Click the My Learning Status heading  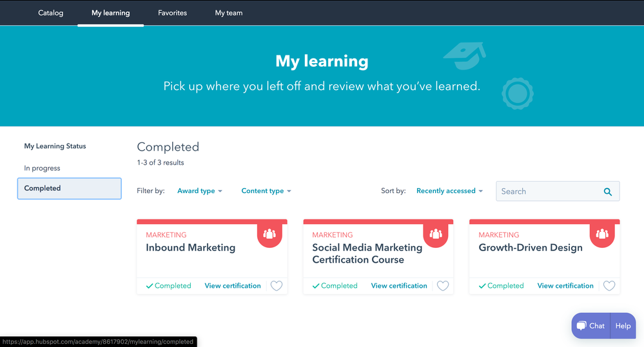tap(55, 146)
